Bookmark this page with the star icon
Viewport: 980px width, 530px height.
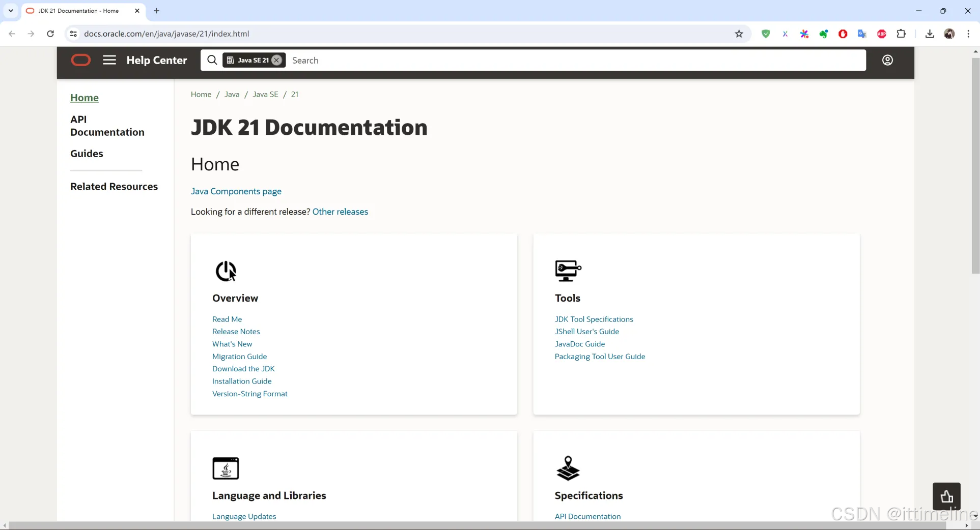click(739, 34)
